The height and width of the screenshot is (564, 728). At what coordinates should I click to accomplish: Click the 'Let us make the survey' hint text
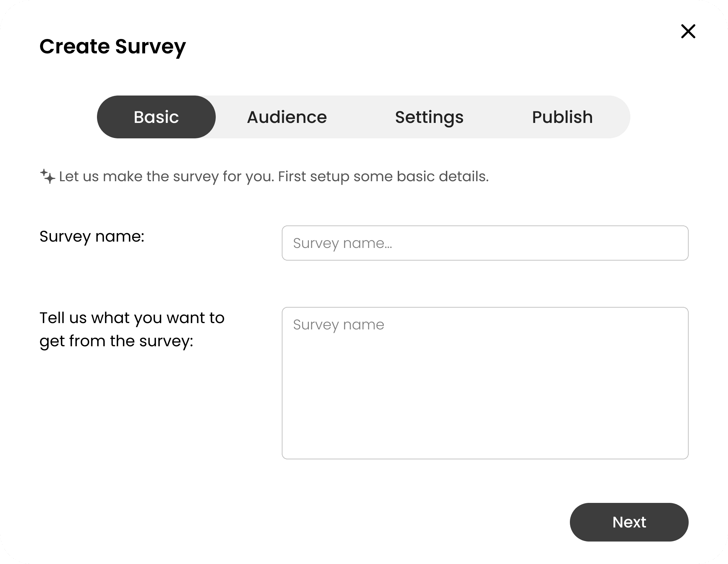(x=165, y=176)
